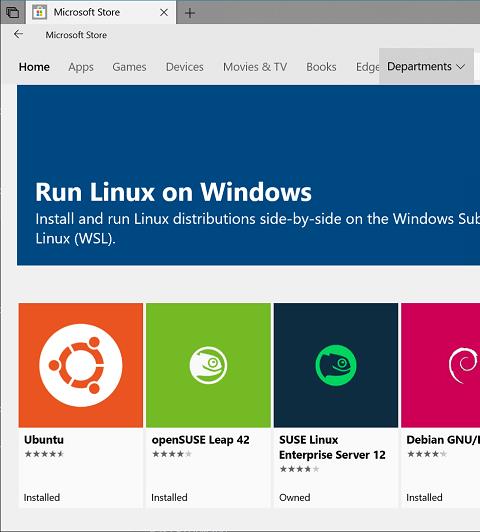Screen dimensions: 480x532
Task: Click the Installed label under Debian
Action: [424, 497]
